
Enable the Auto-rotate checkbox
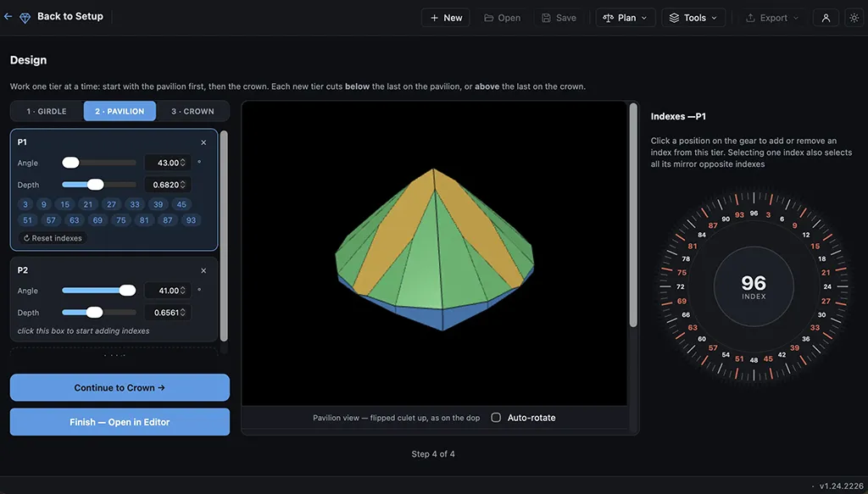coord(496,418)
